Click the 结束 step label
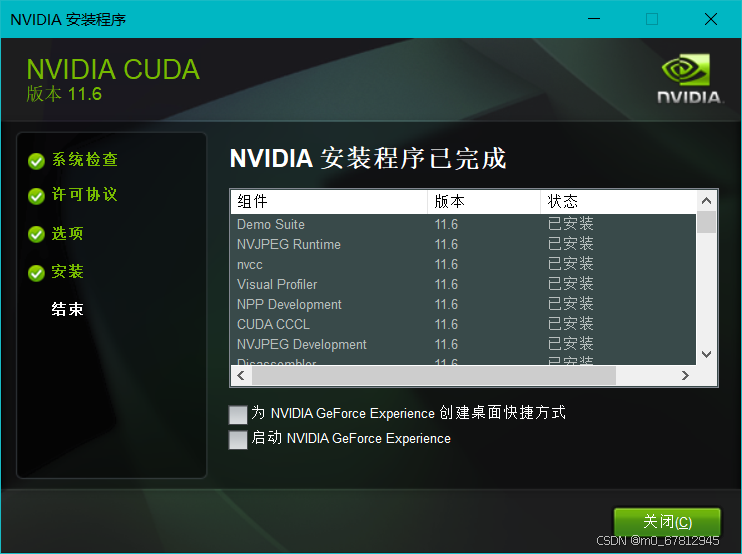 (67, 309)
